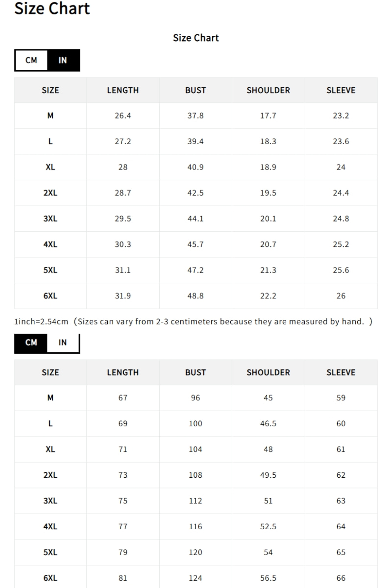
Task: Click the 22.2 shoulder measurement cell
Action: click(x=268, y=296)
